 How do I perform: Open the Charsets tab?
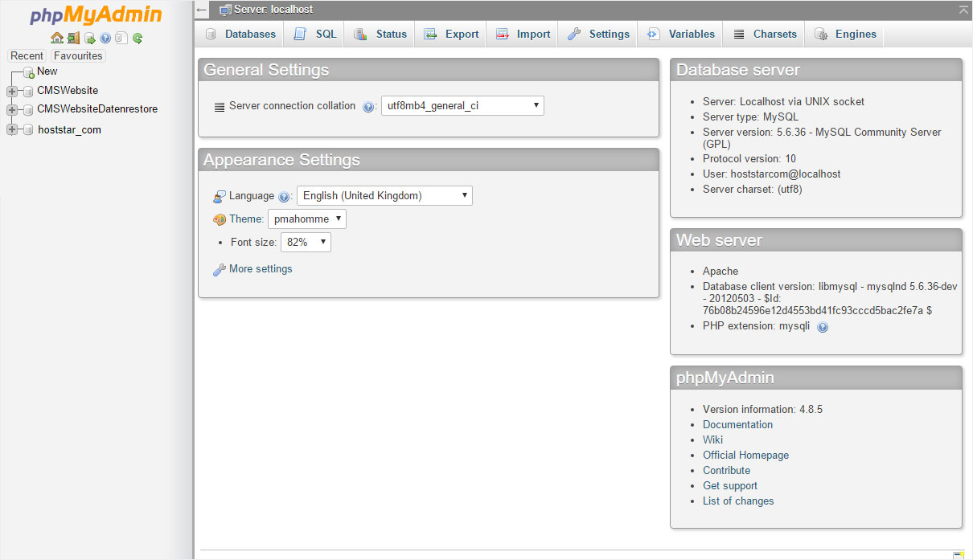pos(765,34)
